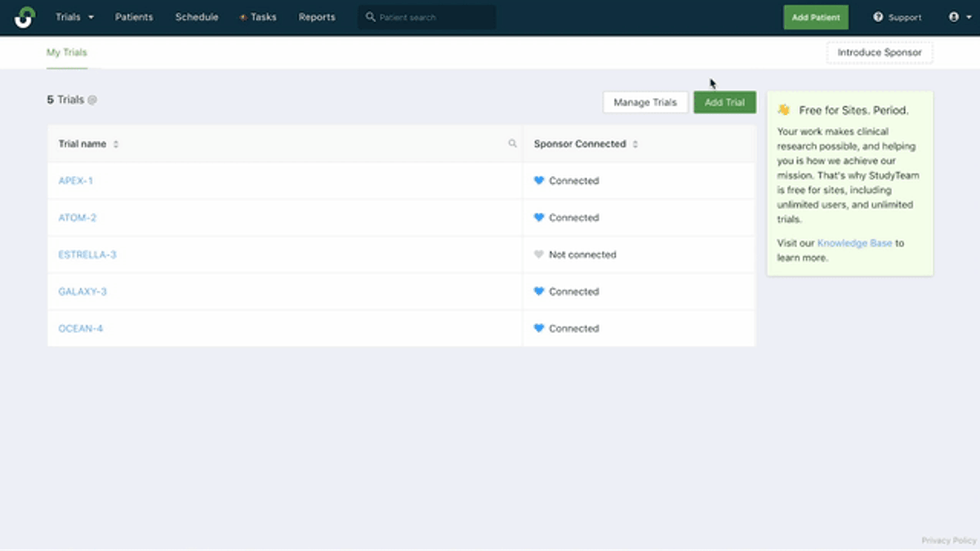Open the Support help icon
Viewport: 980px width, 551px height.
point(877,16)
